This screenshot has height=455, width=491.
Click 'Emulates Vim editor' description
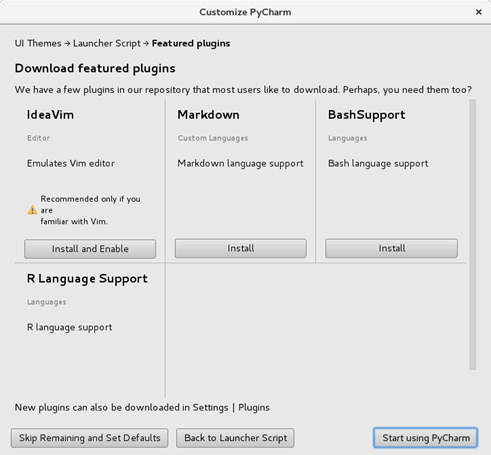(71, 163)
